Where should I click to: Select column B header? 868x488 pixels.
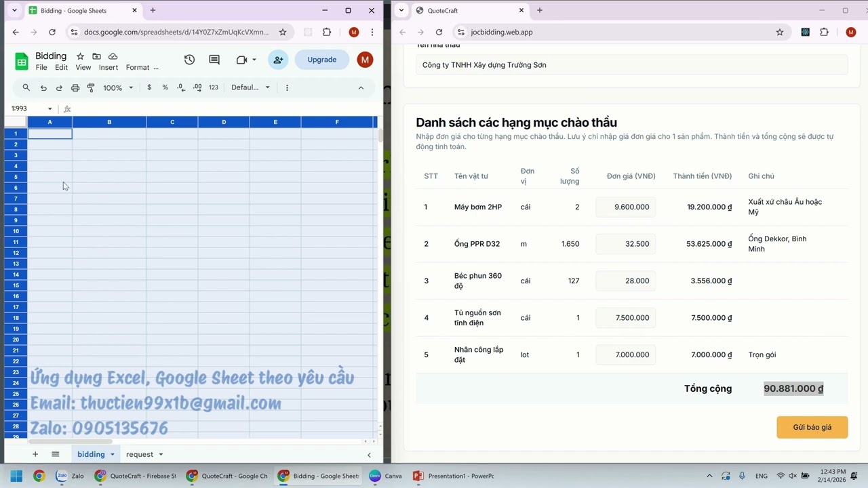coord(109,122)
